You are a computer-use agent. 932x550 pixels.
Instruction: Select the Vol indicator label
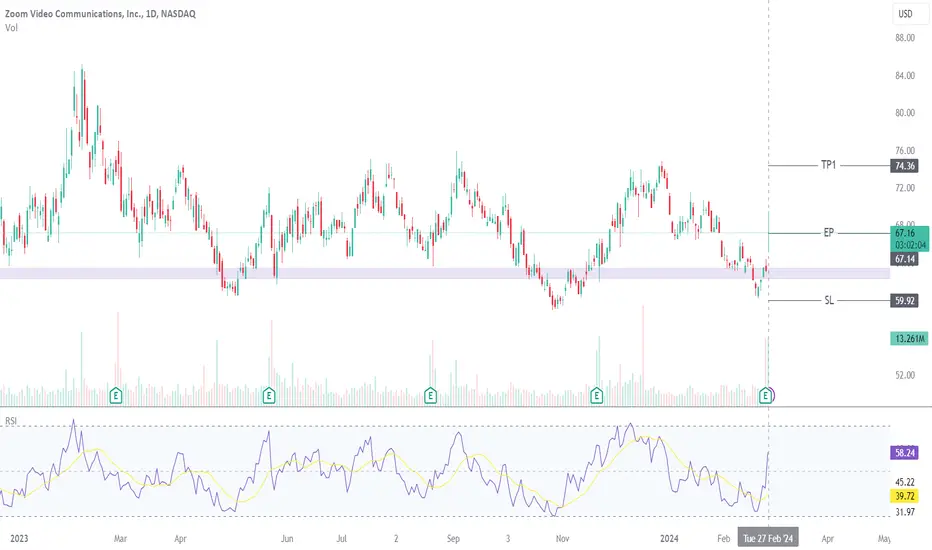click(x=11, y=28)
